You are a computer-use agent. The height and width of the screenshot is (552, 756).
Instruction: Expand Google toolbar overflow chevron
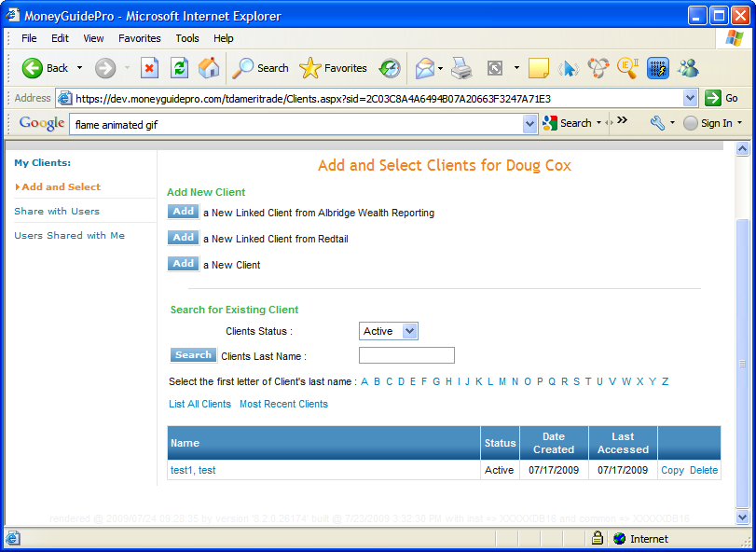point(622,120)
